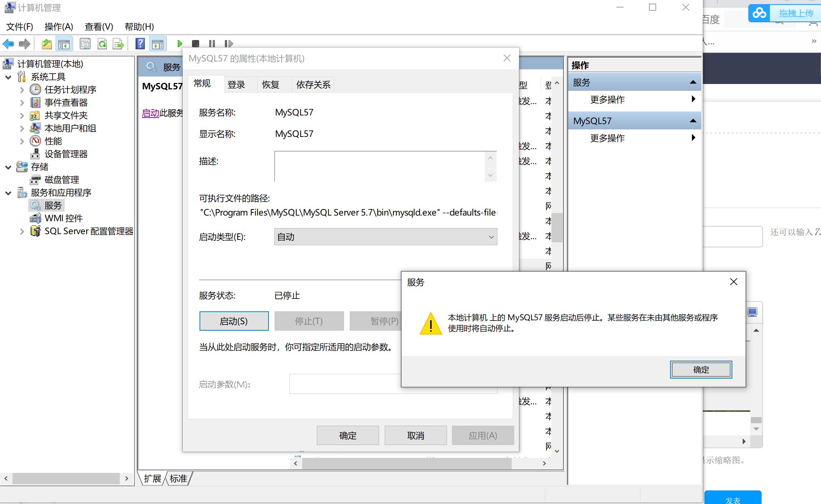Click 确定 in MySQL57 properties dialog
This screenshot has width=821, height=504.
pyautogui.click(x=348, y=435)
